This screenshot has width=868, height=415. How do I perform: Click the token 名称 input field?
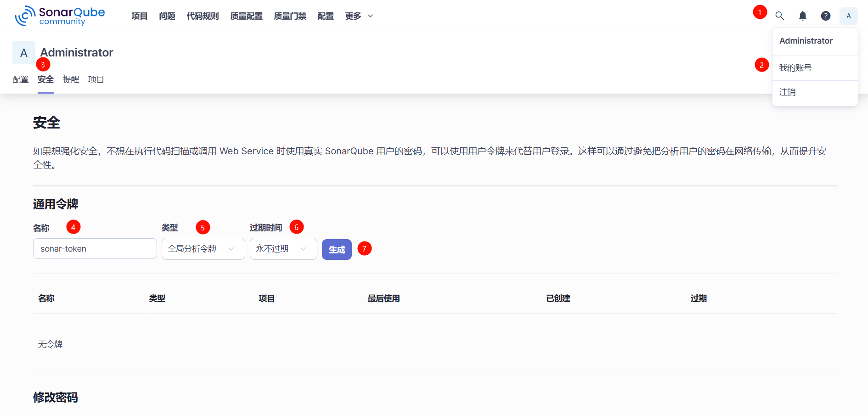click(x=95, y=249)
